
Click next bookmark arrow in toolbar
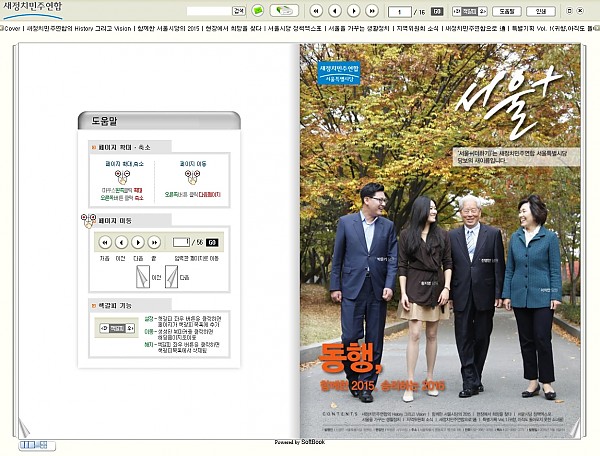tap(483, 11)
